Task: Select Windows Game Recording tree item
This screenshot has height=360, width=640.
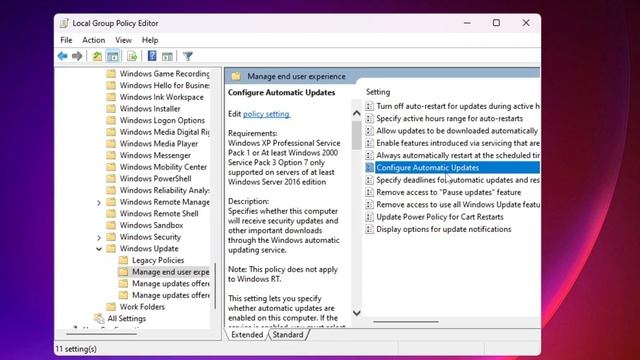Action: click(164, 73)
